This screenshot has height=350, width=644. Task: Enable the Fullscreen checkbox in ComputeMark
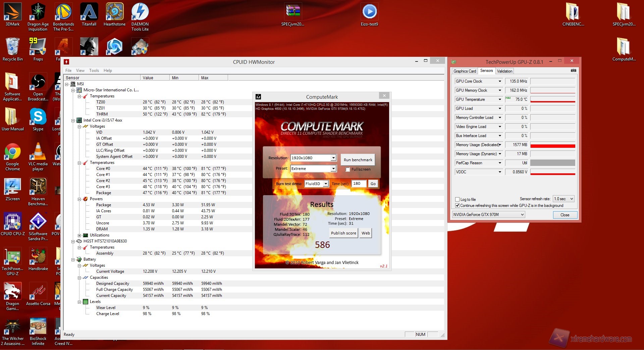click(348, 170)
